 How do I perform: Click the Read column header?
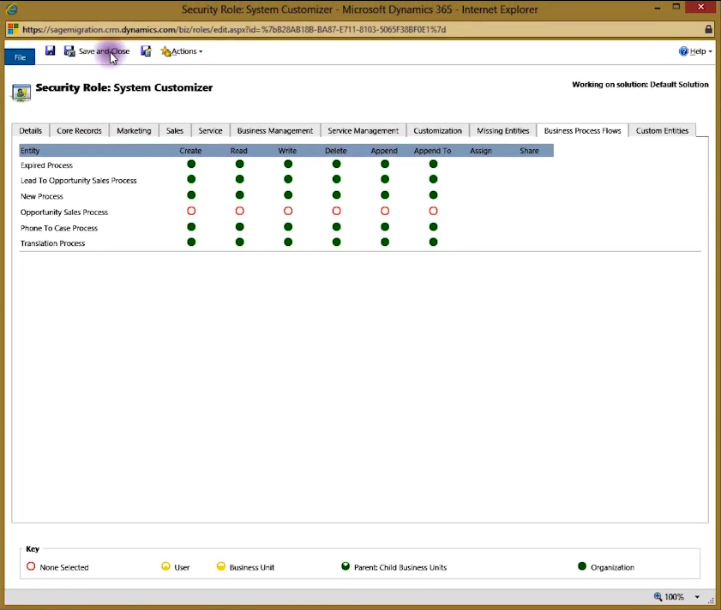coord(239,151)
